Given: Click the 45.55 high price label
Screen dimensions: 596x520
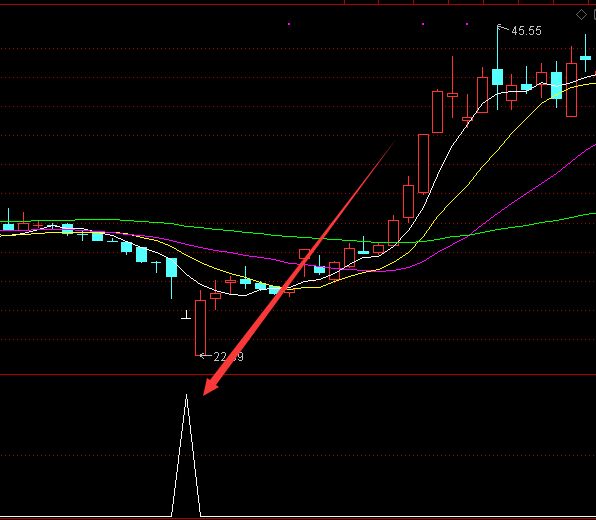Looking at the screenshot, I should click(526, 31).
